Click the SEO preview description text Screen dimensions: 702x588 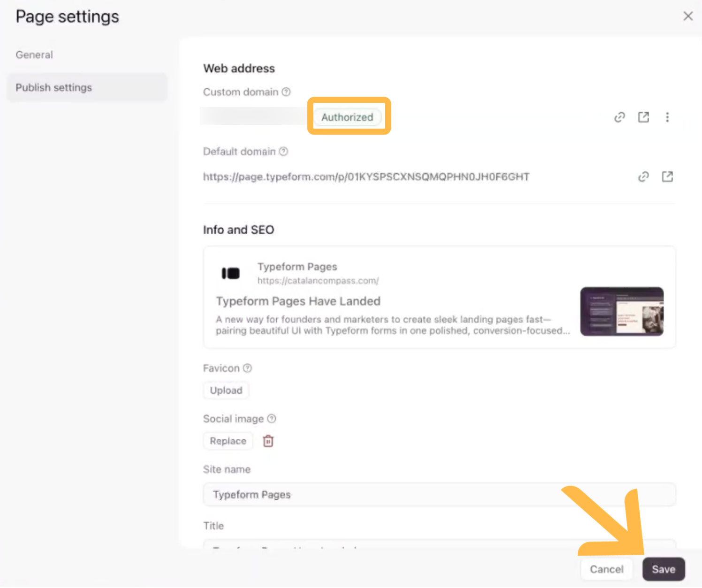tap(393, 325)
